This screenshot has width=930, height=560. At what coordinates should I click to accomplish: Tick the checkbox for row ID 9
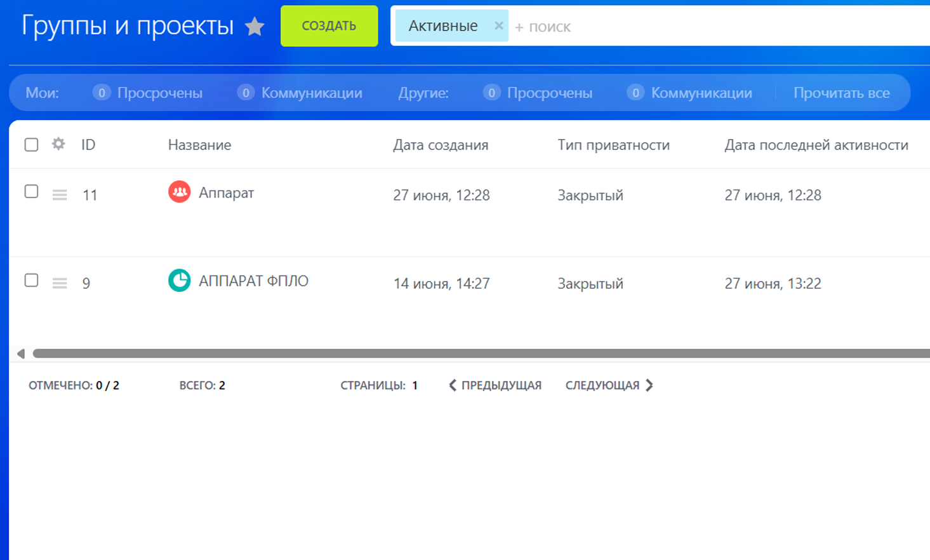(31, 281)
